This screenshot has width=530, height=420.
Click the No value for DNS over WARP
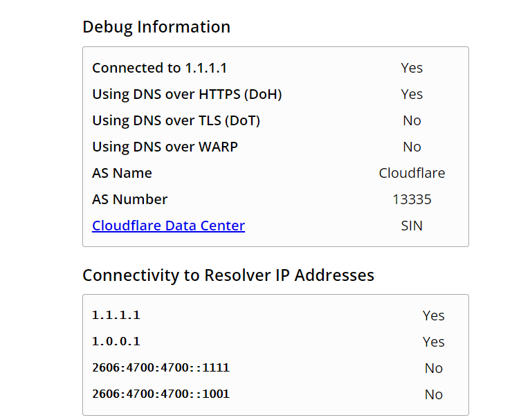(x=412, y=147)
